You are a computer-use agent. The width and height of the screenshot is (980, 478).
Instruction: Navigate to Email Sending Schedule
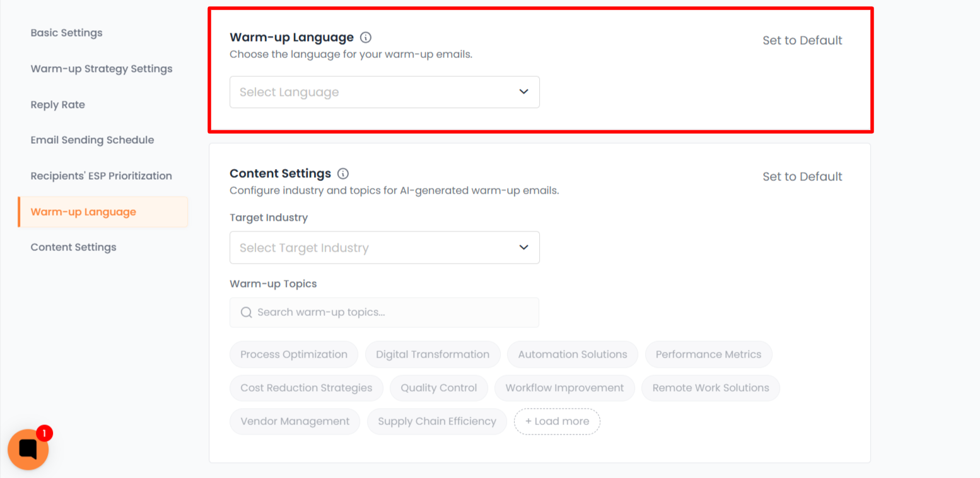click(x=92, y=140)
